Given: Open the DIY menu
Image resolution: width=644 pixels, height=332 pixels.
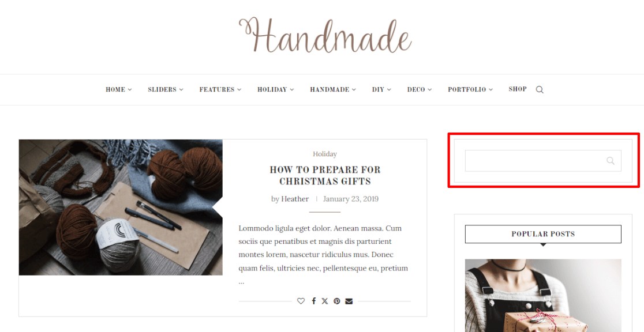Looking at the screenshot, I should pyautogui.click(x=381, y=89).
